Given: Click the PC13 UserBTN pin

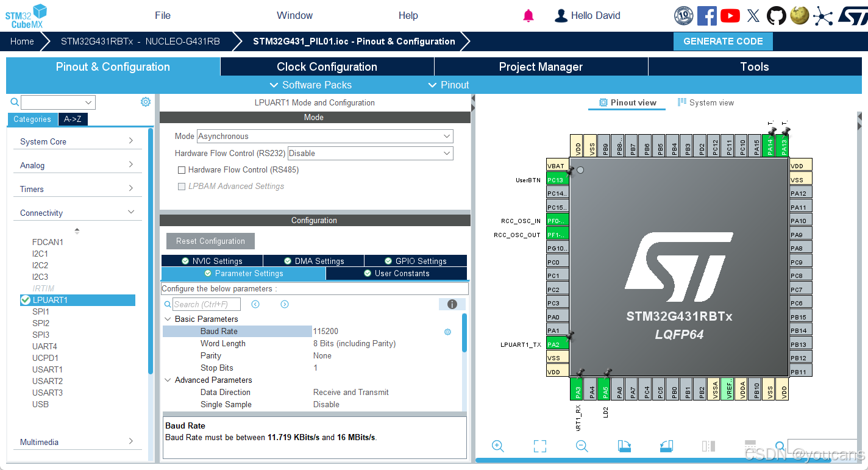Looking at the screenshot, I should [558, 180].
